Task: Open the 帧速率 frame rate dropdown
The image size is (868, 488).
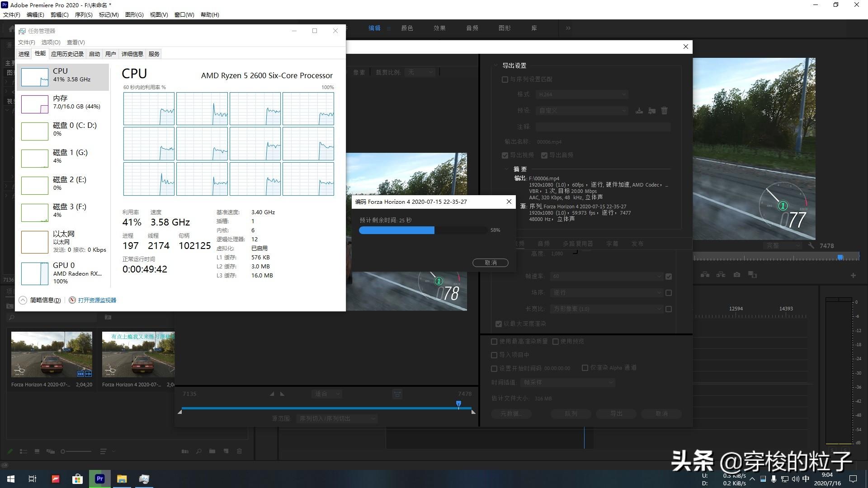Action: [607, 276]
